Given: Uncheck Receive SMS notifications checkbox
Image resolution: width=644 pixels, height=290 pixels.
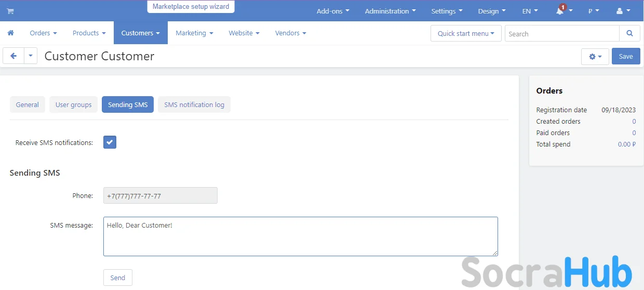Looking at the screenshot, I should [x=110, y=142].
